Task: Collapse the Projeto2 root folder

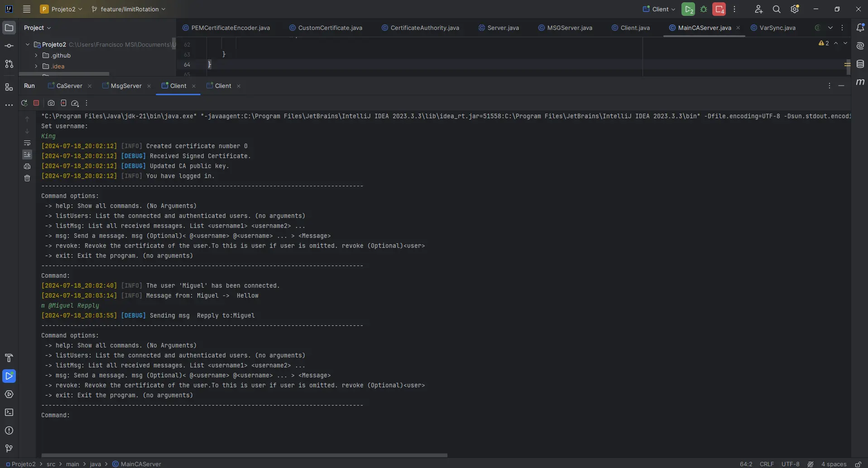Action: point(28,44)
